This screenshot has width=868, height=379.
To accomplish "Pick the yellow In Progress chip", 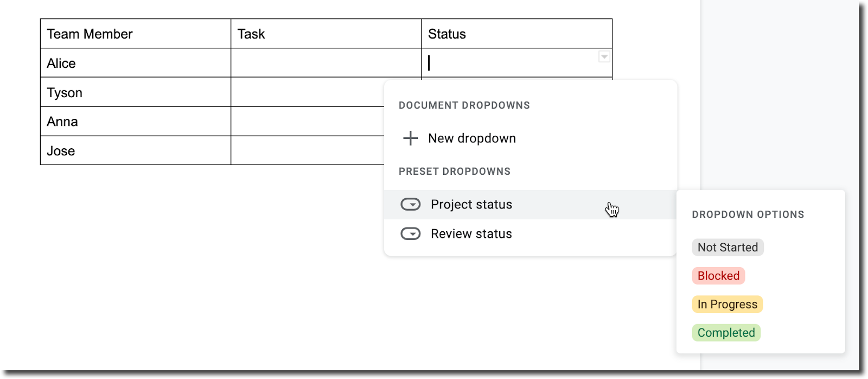I will point(727,304).
